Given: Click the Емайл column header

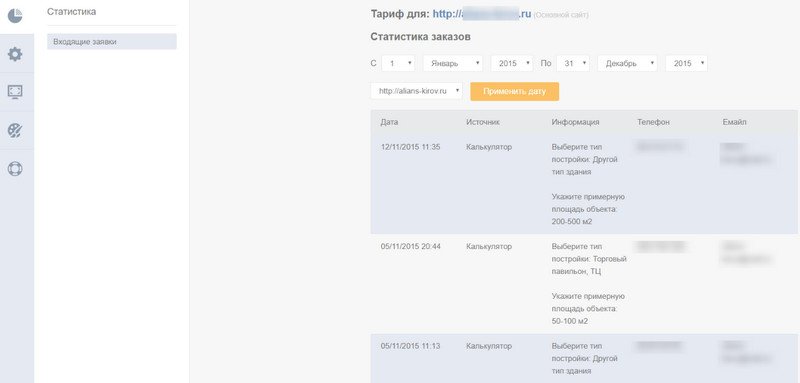Looking at the screenshot, I should 735,122.
